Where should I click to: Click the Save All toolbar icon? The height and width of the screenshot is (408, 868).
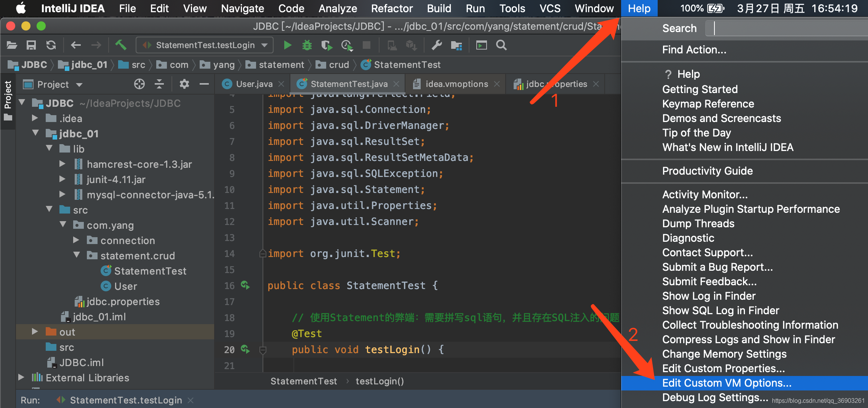[31, 45]
